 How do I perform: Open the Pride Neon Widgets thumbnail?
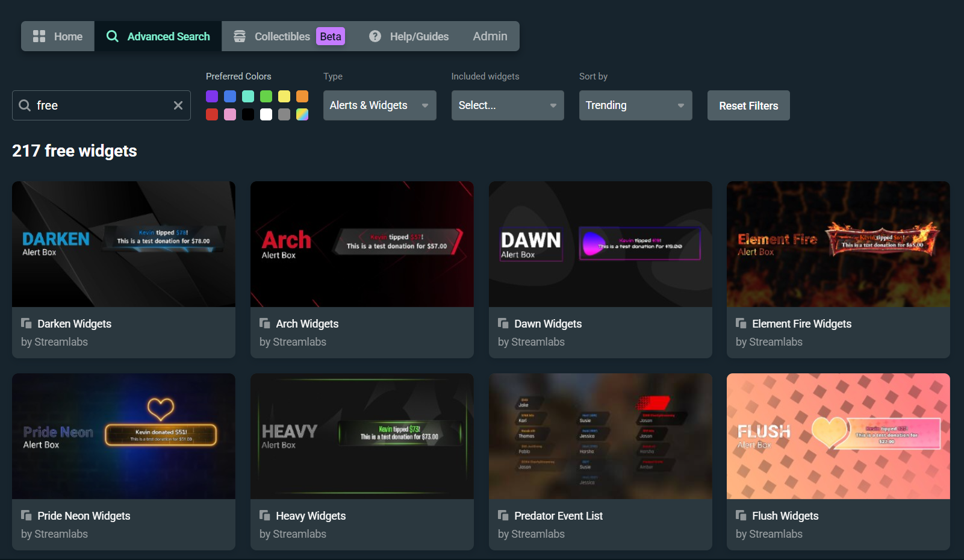point(123,436)
